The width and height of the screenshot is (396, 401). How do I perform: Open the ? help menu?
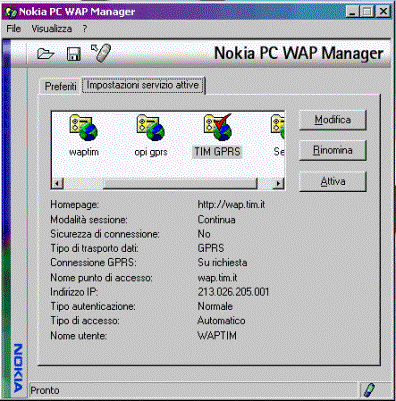click(x=85, y=29)
